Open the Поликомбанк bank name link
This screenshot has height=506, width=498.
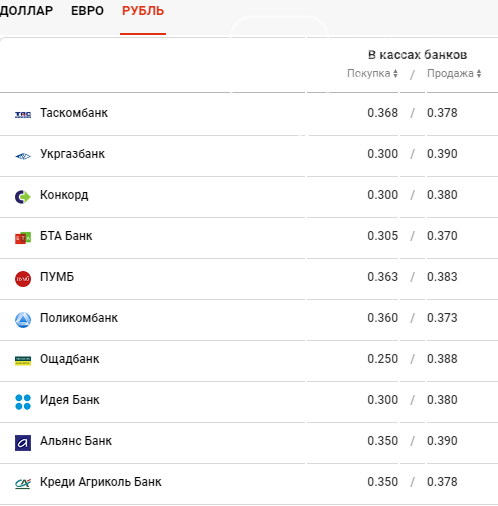click(79, 318)
